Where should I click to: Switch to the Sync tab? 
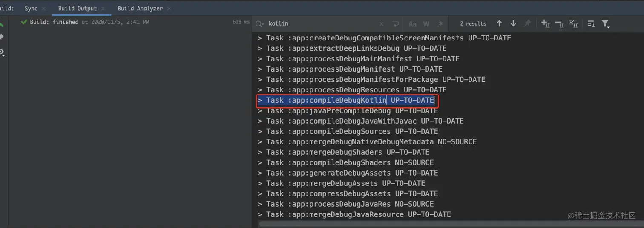pyautogui.click(x=31, y=9)
